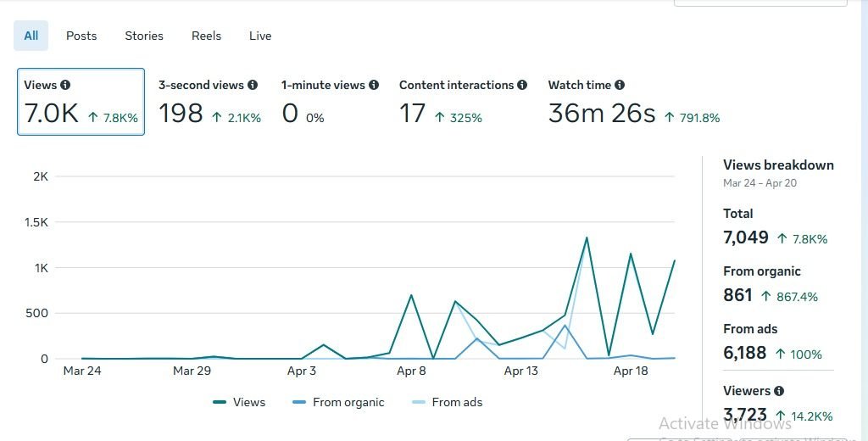Viewport: 868px width, 441px height.
Task: Click the Mar 29 axis label
Action: 192,371
